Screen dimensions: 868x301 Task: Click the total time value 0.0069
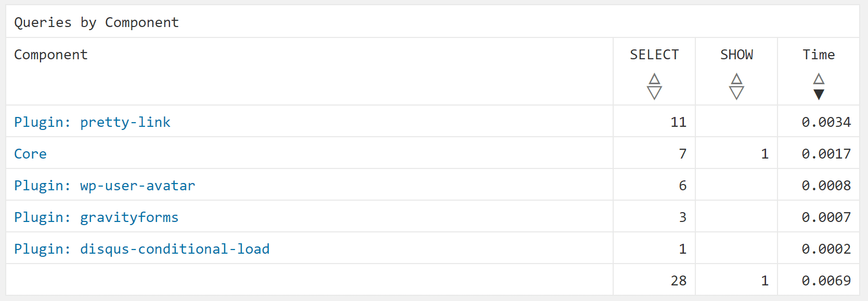tap(826, 281)
